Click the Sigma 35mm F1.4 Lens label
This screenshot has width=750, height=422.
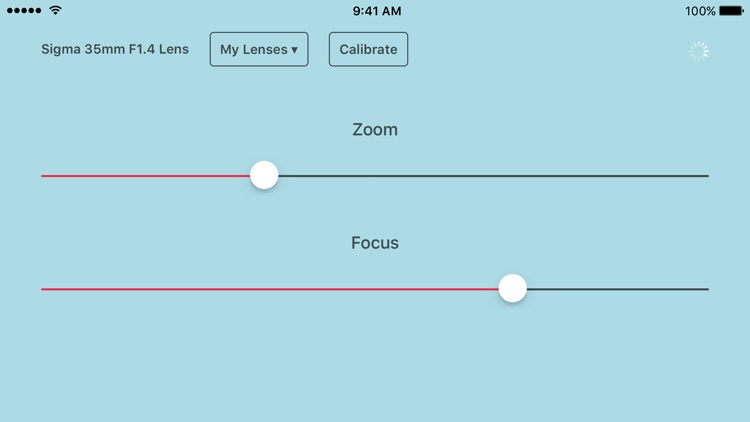pos(115,49)
